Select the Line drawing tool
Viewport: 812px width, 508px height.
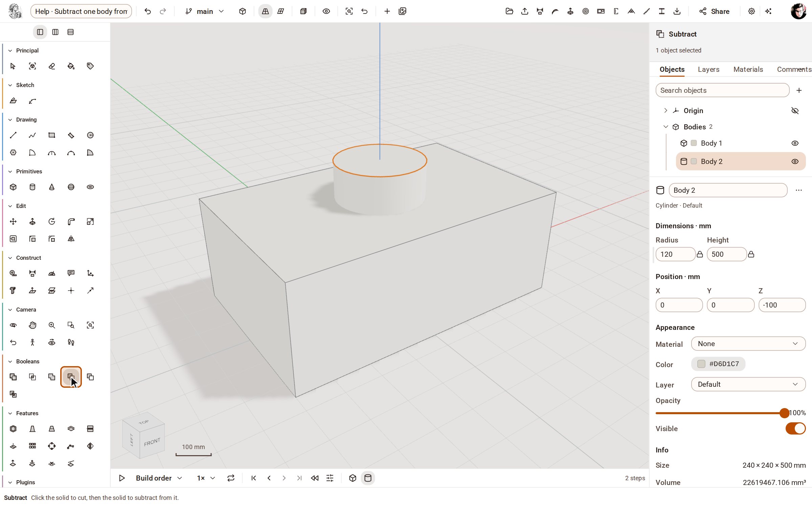click(x=13, y=135)
